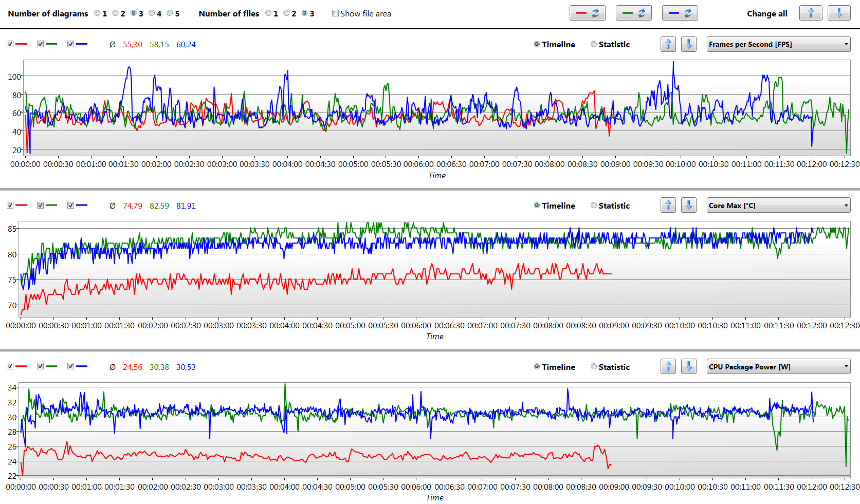Select Timeline view for FPS diagram

[x=537, y=44]
